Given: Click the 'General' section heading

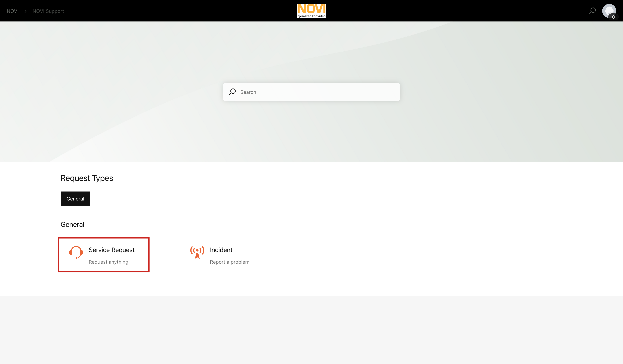Looking at the screenshot, I should click(72, 224).
